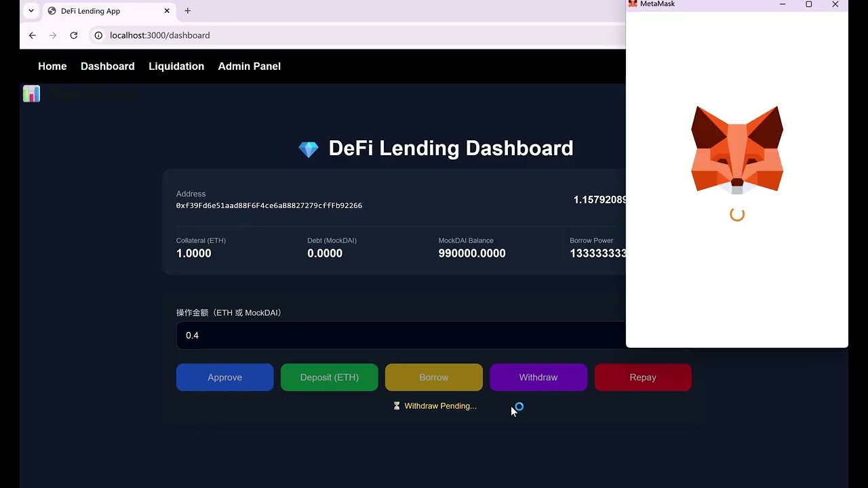This screenshot has width=868, height=488.
Task: Click the MockDAI Balance label
Action: coord(466,241)
